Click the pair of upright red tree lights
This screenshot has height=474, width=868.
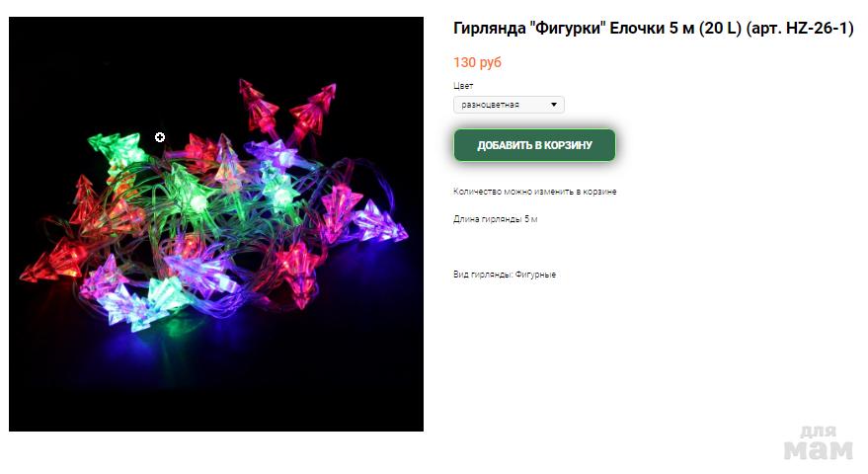point(288,113)
